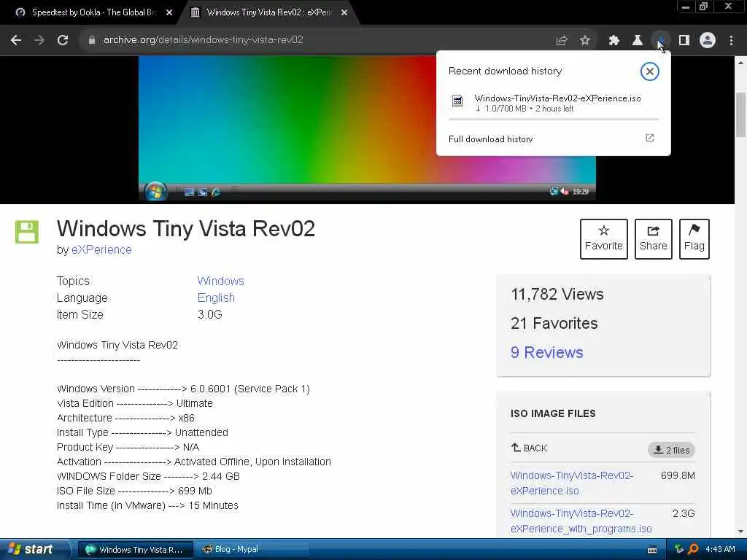The height and width of the screenshot is (560, 747).
Task: Select Blog - Mypal taskbar button
Action: click(x=252, y=550)
